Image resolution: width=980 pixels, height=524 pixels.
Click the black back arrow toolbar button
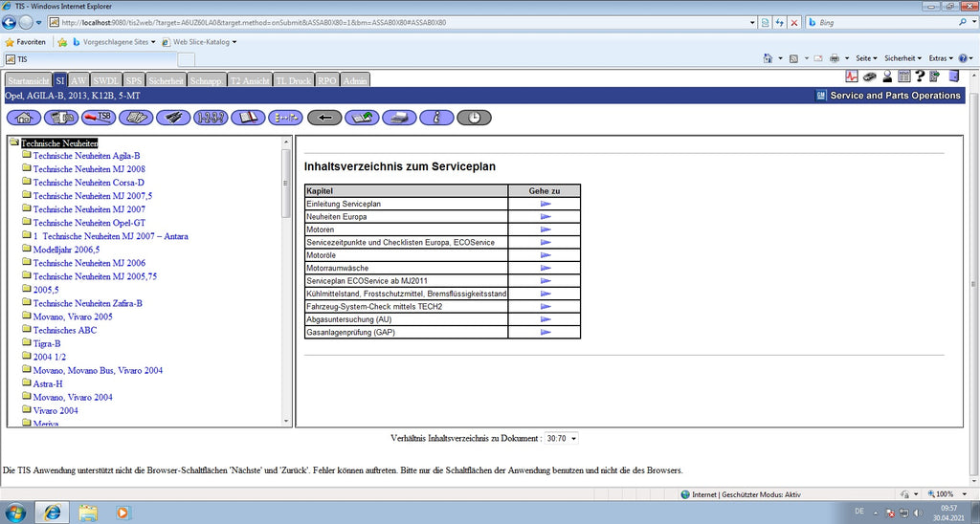coord(324,118)
